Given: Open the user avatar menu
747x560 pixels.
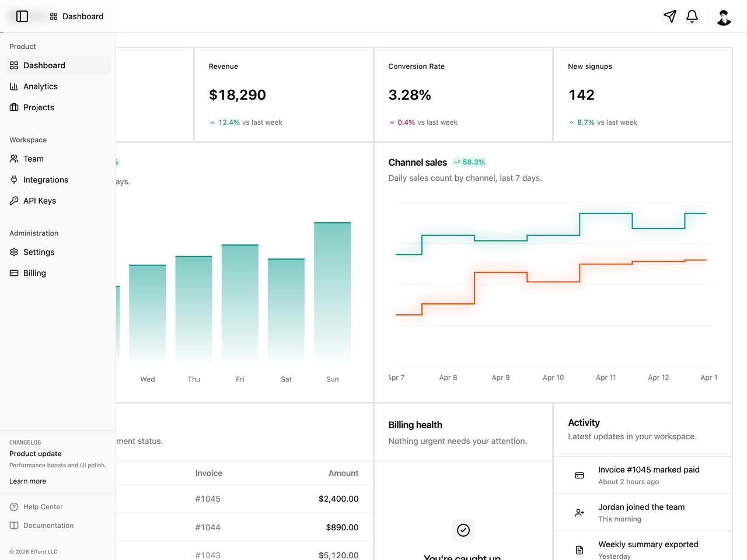Looking at the screenshot, I should [724, 17].
